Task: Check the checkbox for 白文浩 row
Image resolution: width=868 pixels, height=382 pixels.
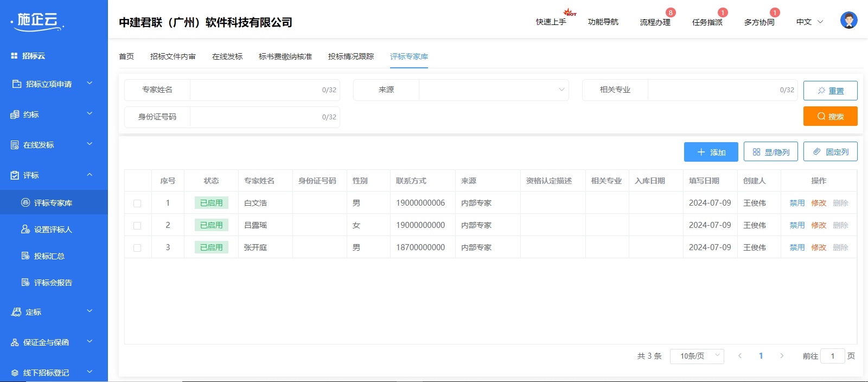Action: [137, 203]
